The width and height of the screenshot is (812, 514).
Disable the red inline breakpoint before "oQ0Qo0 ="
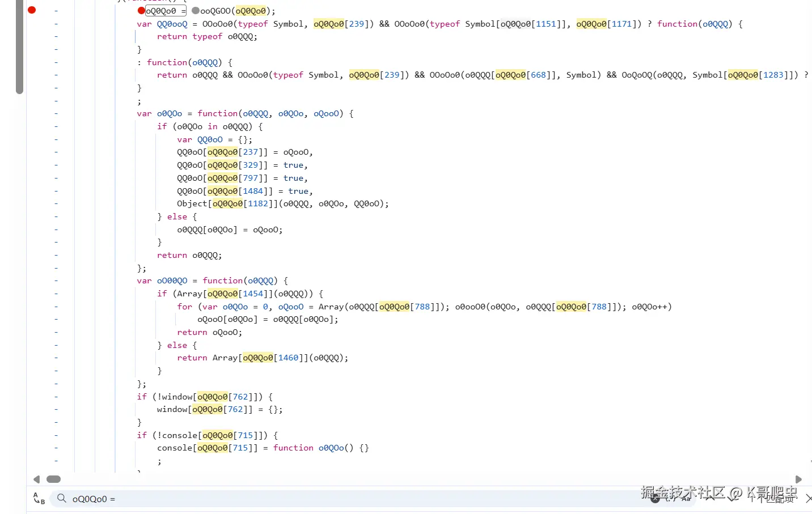point(141,11)
